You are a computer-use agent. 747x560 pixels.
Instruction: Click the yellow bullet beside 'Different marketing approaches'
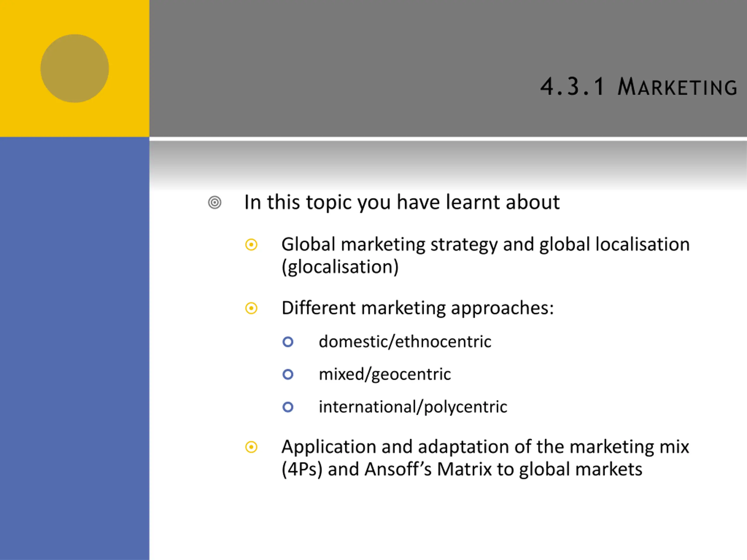(x=251, y=308)
